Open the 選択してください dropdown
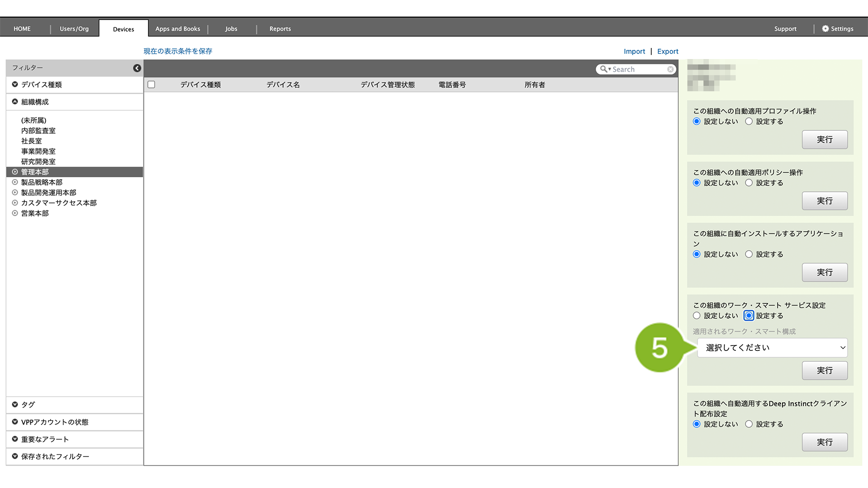 772,348
